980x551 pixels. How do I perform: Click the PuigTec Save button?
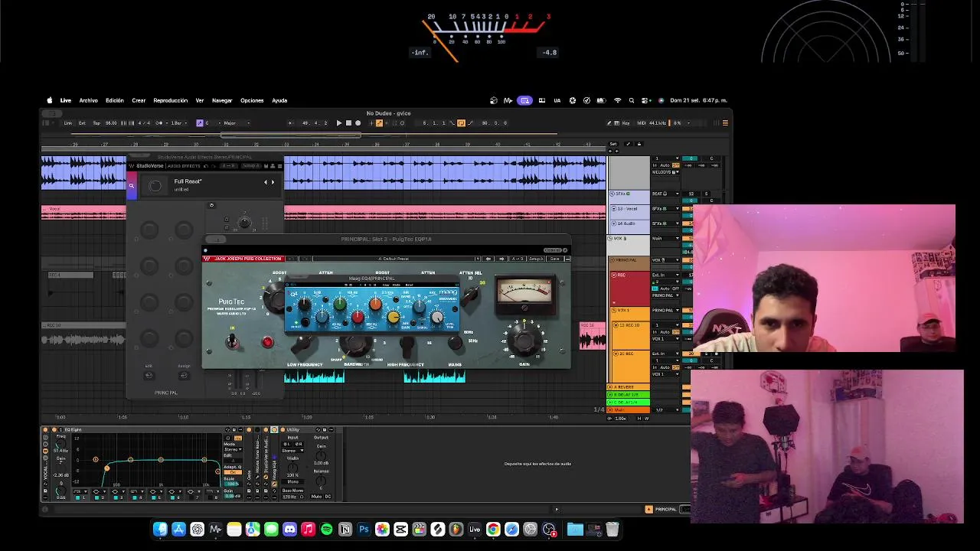554,259
